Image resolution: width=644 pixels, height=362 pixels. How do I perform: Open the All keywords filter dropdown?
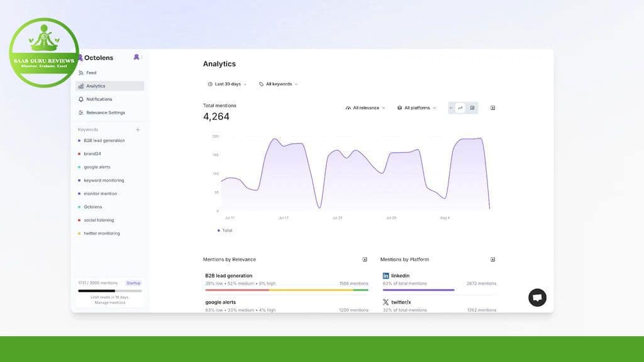coord(278,84)
